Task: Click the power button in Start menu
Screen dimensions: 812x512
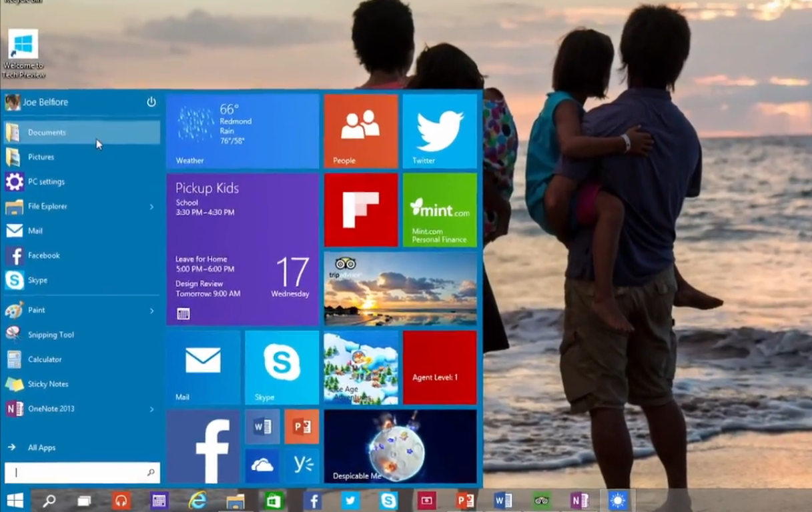Action: pos(151,102)
